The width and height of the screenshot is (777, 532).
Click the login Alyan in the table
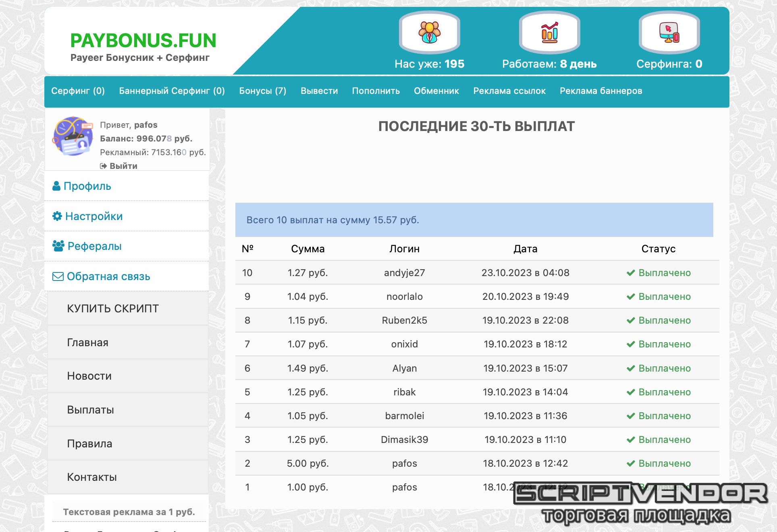(405, 368)
